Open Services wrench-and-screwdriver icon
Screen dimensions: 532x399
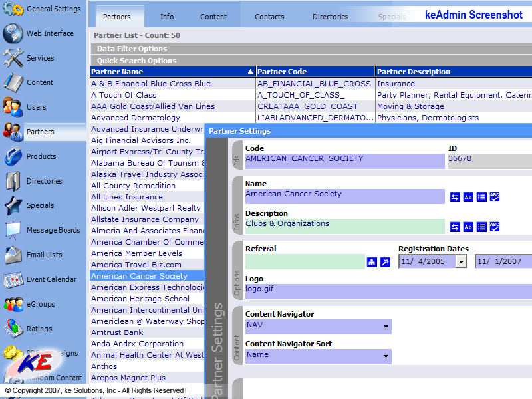(13, 58)
